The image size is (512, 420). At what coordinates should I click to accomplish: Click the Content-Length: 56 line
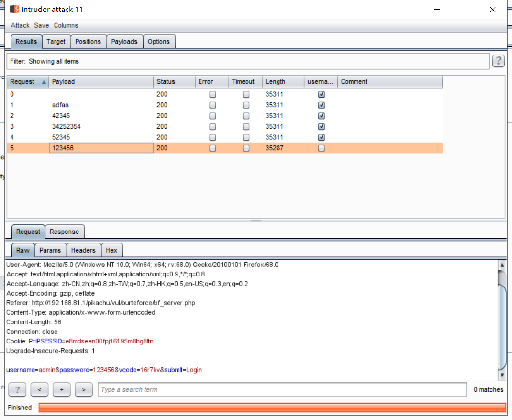(x=33, y=322)
